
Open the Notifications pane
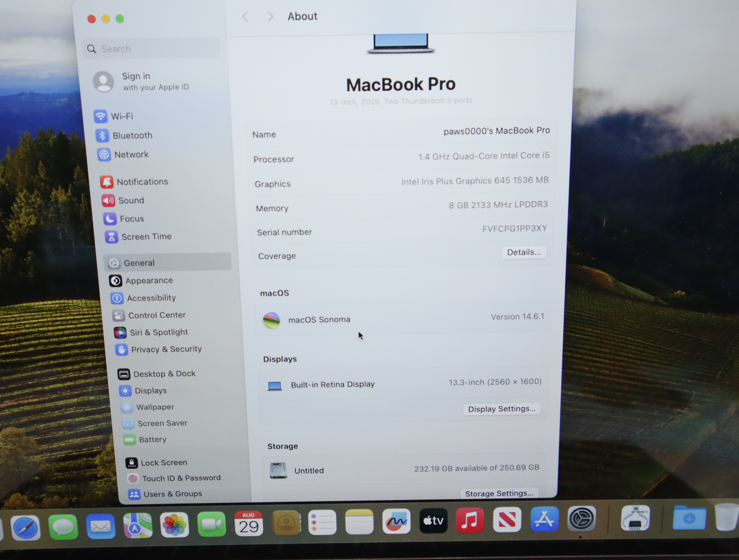[x=142, y=182]
